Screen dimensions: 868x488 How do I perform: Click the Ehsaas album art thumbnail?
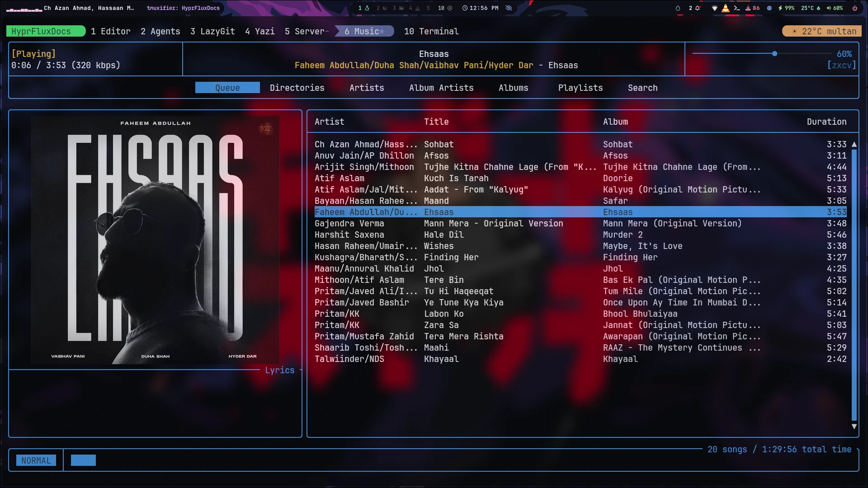[x=155, y=240]
